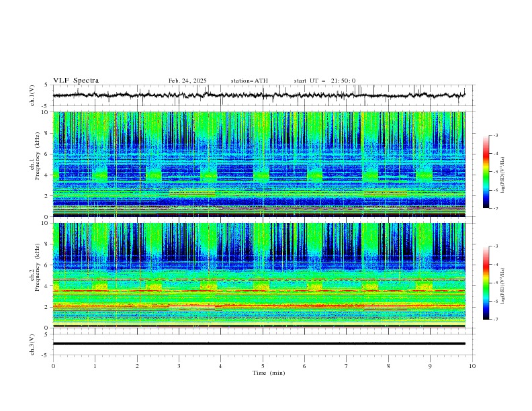Click the "-5" tick on ch.1(V) axis
532x411 pixels.
44,106
